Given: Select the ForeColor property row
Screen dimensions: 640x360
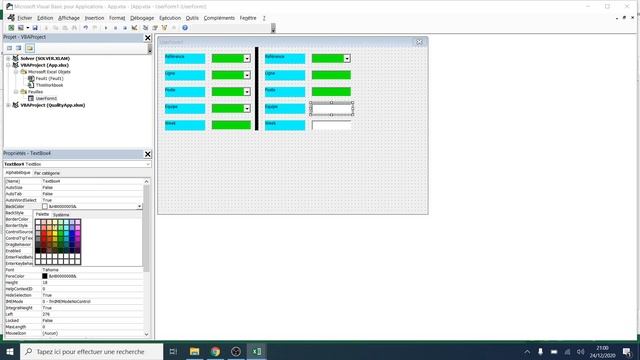Looking at the screenshot, I should [x=74, y=276].
